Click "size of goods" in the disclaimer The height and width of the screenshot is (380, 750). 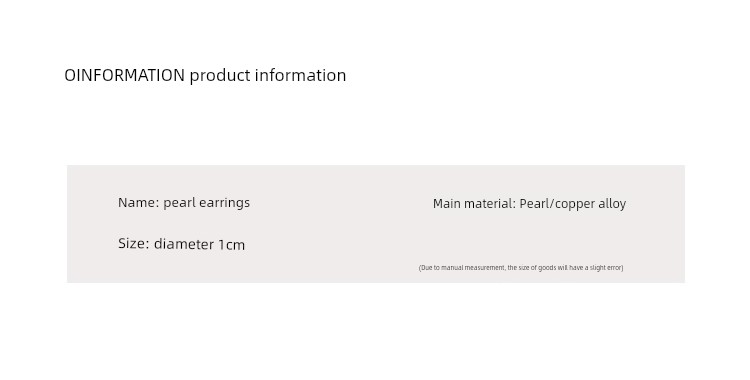point(538,268)
